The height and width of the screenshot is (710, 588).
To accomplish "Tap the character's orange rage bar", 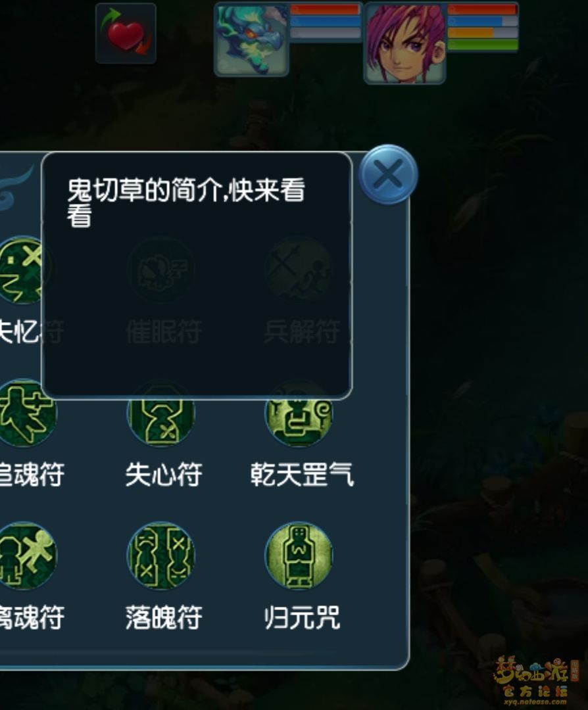I will (471, 33).
